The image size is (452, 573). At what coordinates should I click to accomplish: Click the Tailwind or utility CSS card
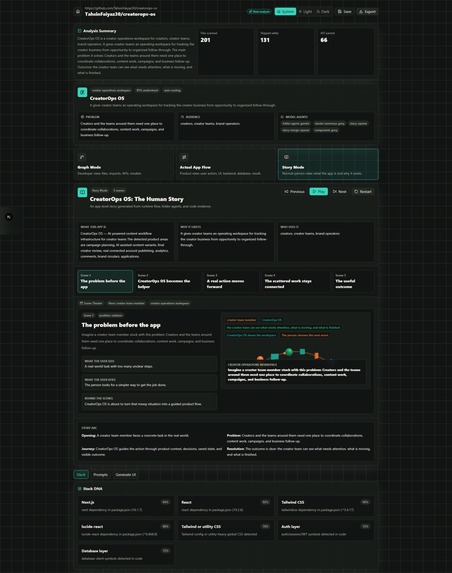pyautogui.click(x=226, y=530)
